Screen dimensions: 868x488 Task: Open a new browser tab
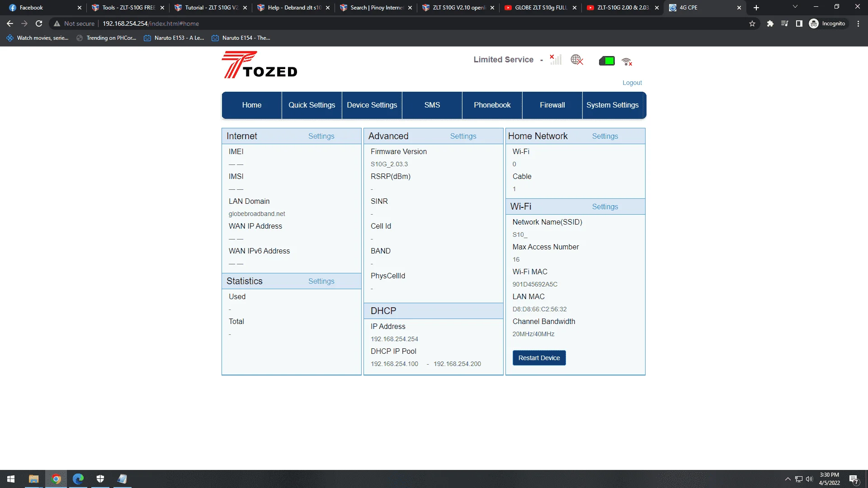coord(756,8)
